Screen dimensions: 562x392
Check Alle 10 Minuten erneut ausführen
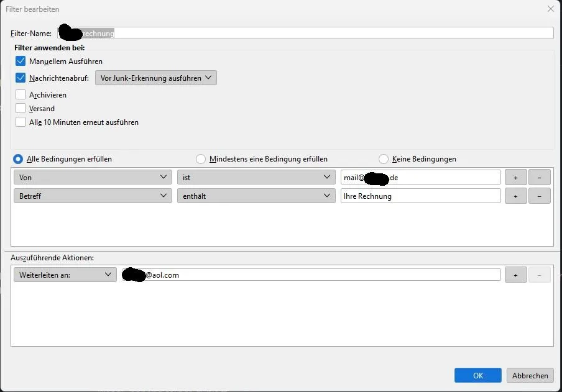click(21, 122)
